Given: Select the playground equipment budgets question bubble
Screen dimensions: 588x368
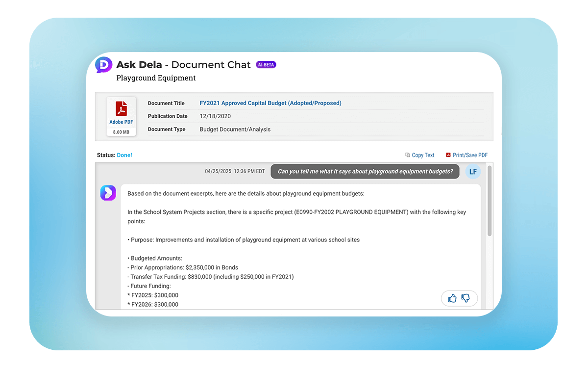Looking at the screenshot, I should 365,172.
